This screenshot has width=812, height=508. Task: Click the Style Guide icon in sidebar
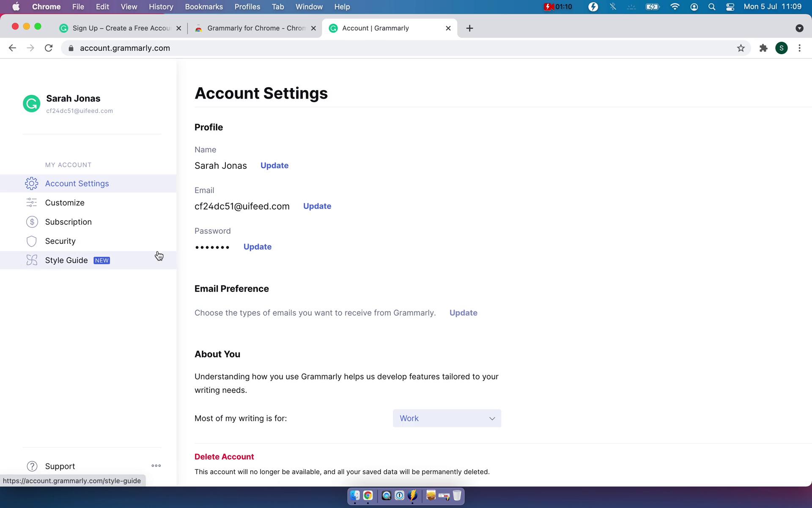pyautogui.click(x=32, y=260)
